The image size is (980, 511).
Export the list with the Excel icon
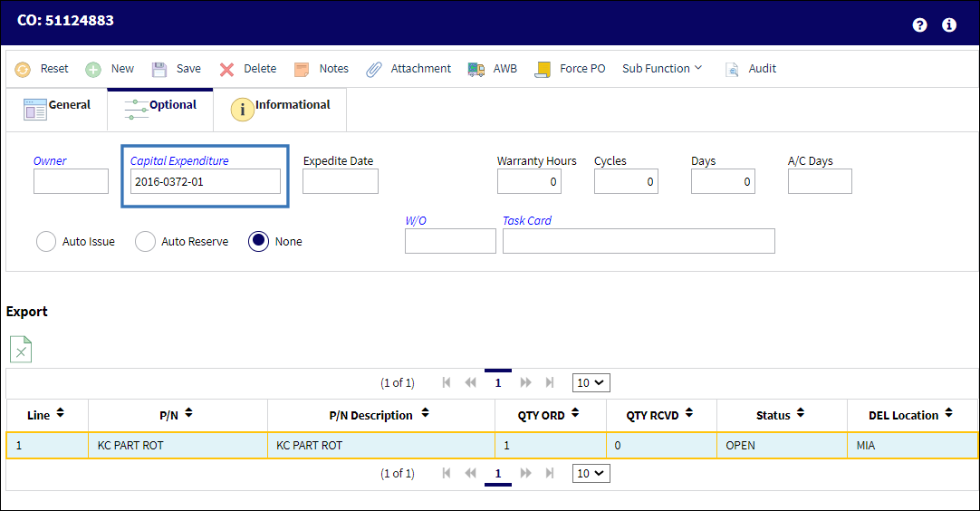click(21, 350)
